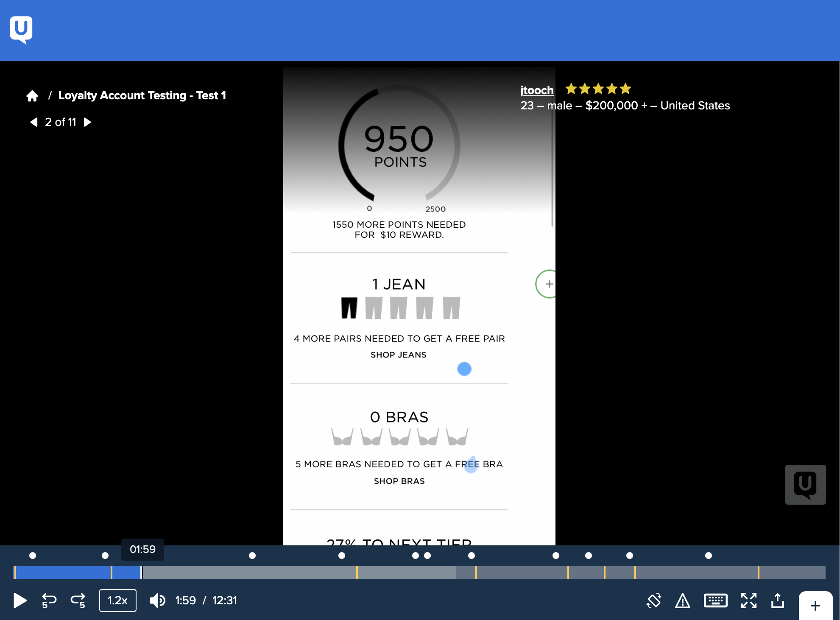Report a problem with warning icon
The image size is (840, 620).
point(682,600)
